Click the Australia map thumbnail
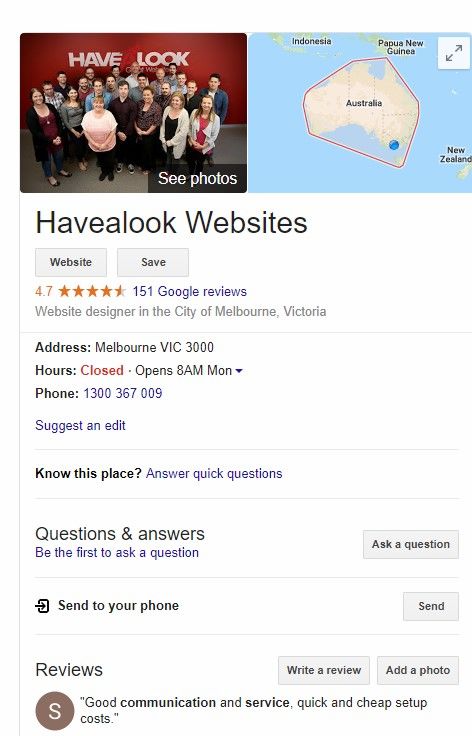Image resolution: width=472 pixels, height=736 pixels. pos(360,113)
